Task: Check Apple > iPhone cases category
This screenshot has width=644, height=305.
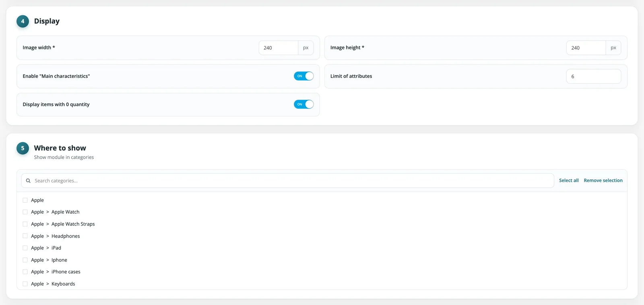Action: 25,272
